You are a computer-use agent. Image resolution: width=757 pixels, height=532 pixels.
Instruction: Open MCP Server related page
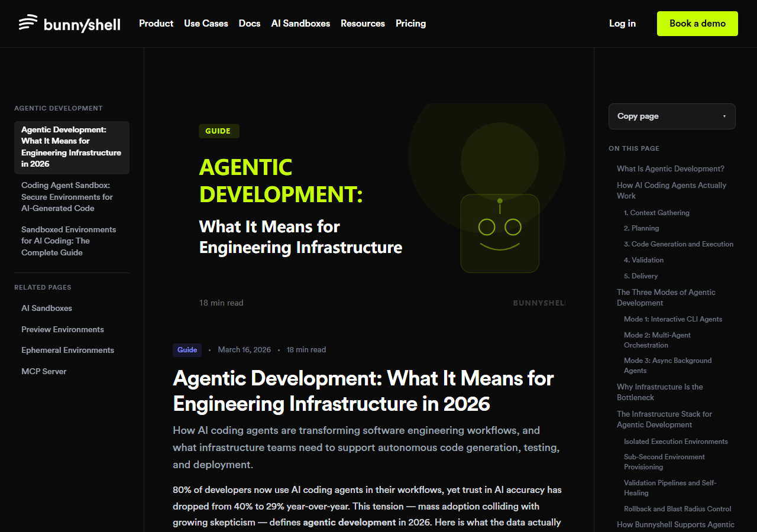click(x=44, y=371)
